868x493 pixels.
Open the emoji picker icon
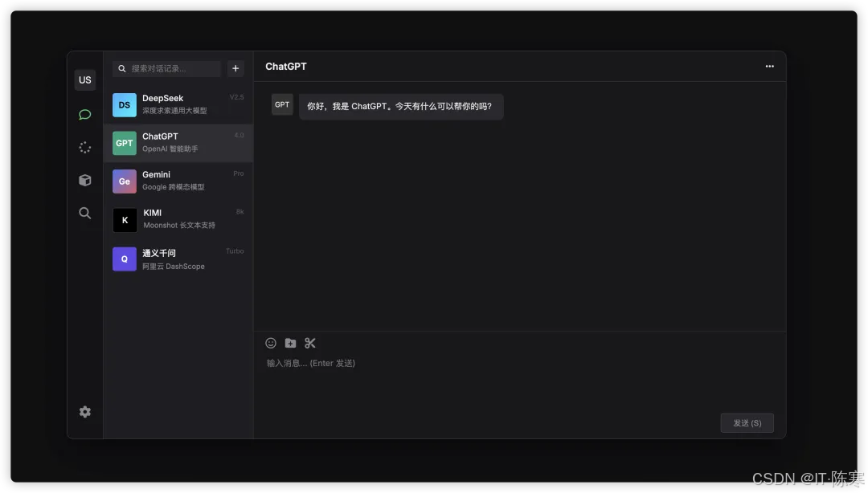point(271,343)
